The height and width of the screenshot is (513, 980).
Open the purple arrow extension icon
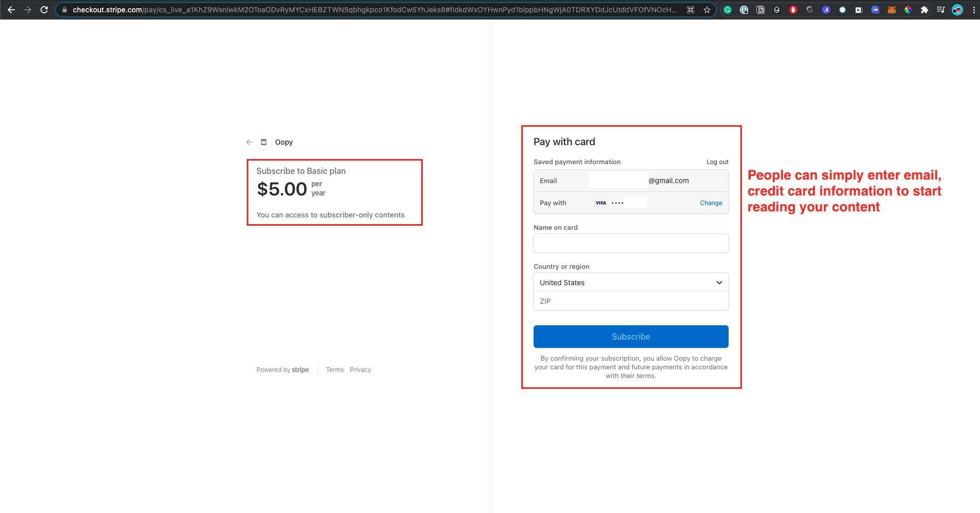click(x=826, y=10)
